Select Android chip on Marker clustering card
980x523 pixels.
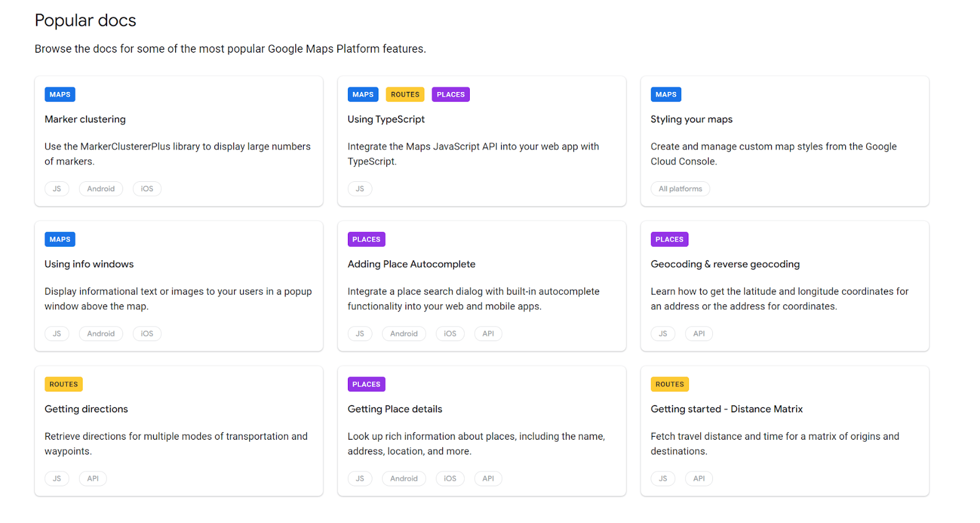coord(101,189)
